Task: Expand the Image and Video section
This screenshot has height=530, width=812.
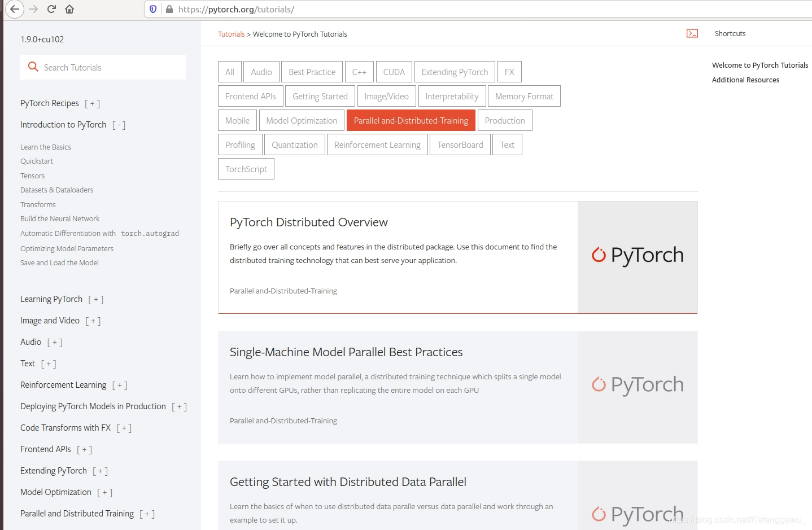Action: coord(93,321)
